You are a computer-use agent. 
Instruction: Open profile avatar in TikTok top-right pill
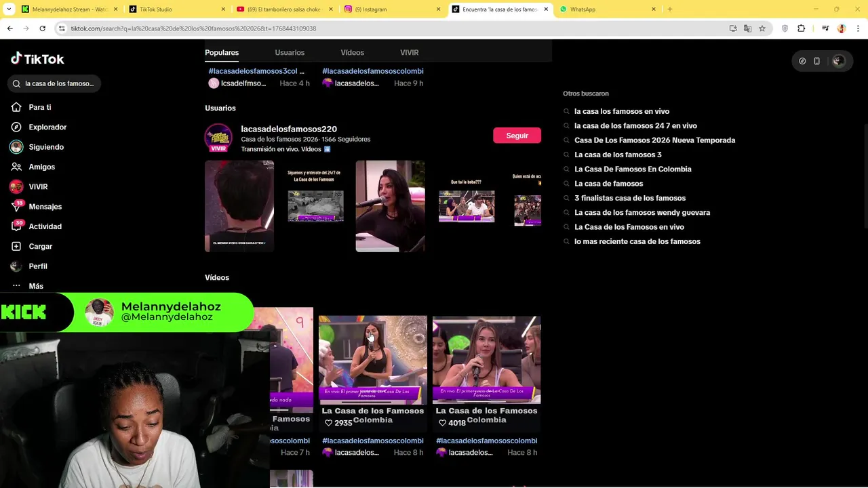(x=838, y=61)
